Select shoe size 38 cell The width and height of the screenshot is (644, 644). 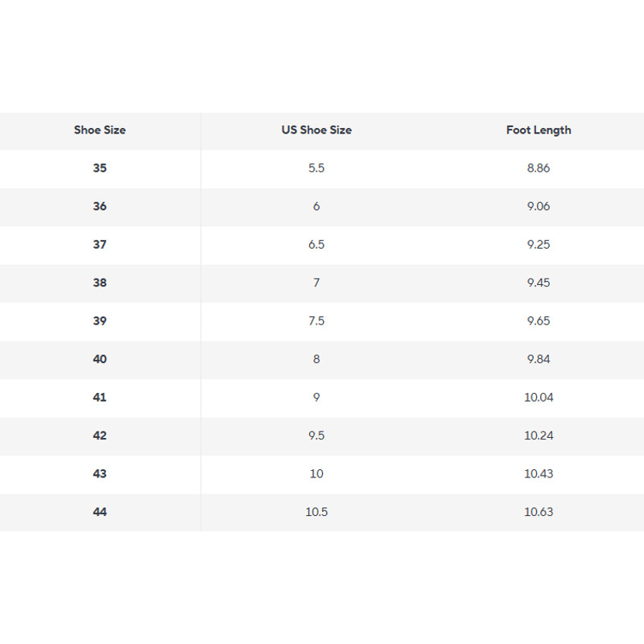100,283
